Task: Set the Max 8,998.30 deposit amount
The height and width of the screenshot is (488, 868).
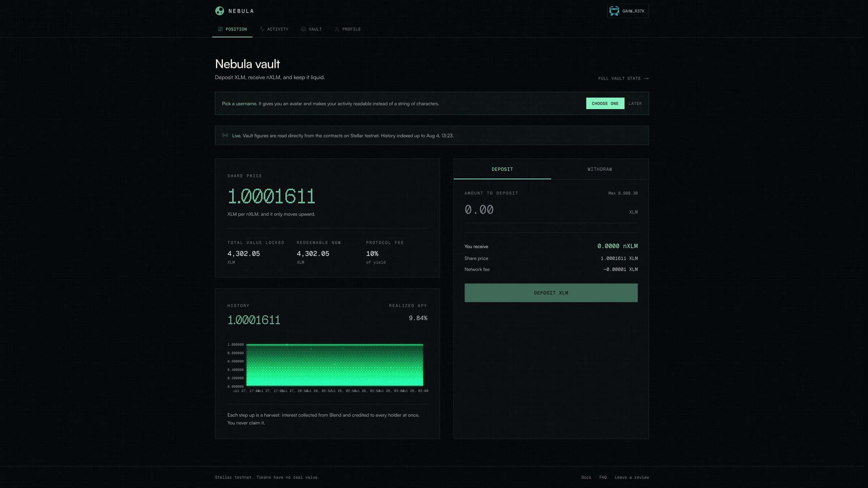Action: (x=623, y=193)
